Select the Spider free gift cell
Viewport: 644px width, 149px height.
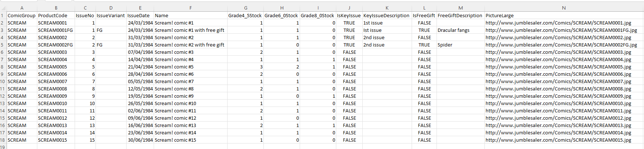pyautogui.click(x=461, y=45)
